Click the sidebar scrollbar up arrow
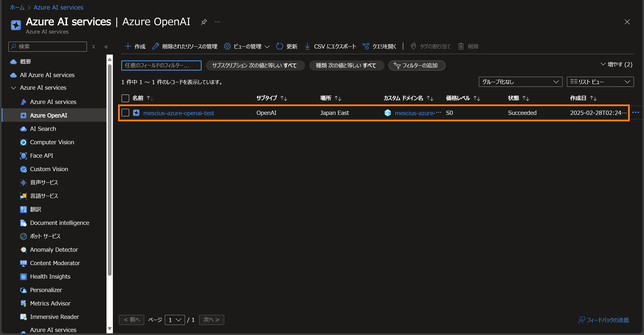This screenshot has width=644, height=335. tap(110, 60)
